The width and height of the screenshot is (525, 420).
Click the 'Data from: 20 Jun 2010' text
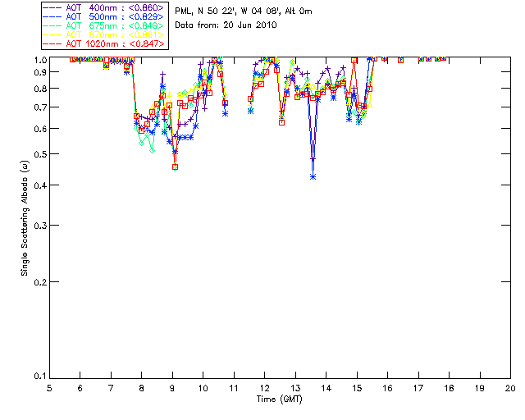(226, 25)
